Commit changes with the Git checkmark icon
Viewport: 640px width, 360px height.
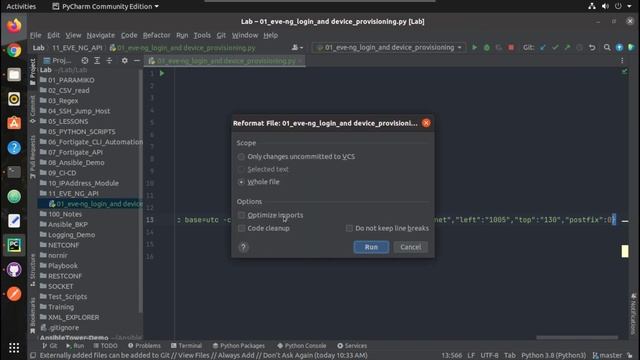(x=555, y=48)
